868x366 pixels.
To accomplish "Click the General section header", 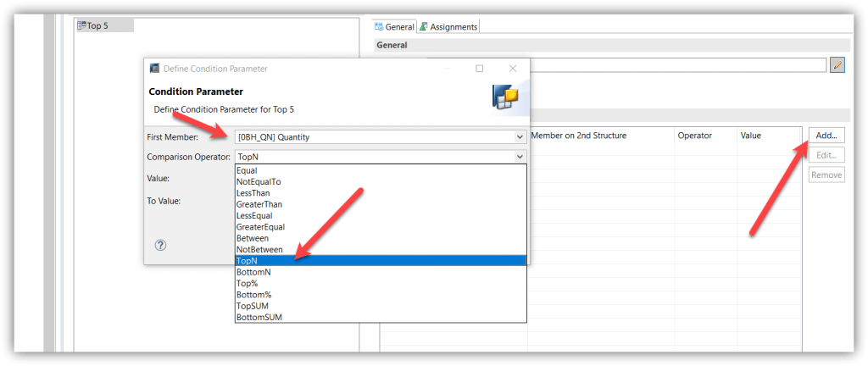I will 612,46.
